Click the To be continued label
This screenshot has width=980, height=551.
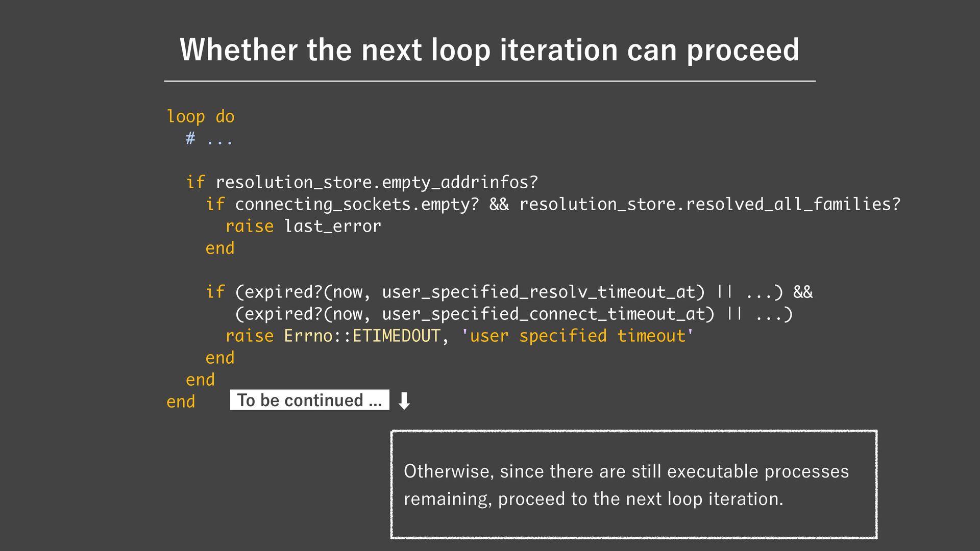pos(309,400)
